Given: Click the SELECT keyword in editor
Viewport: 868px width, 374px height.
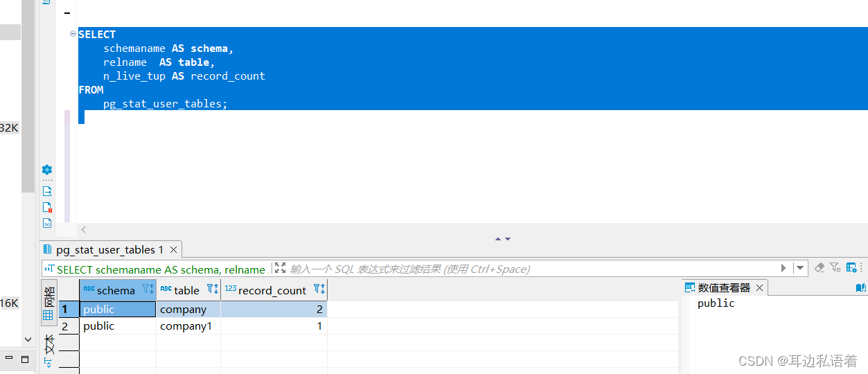Looking at the screenshot, I should [97, 34].
